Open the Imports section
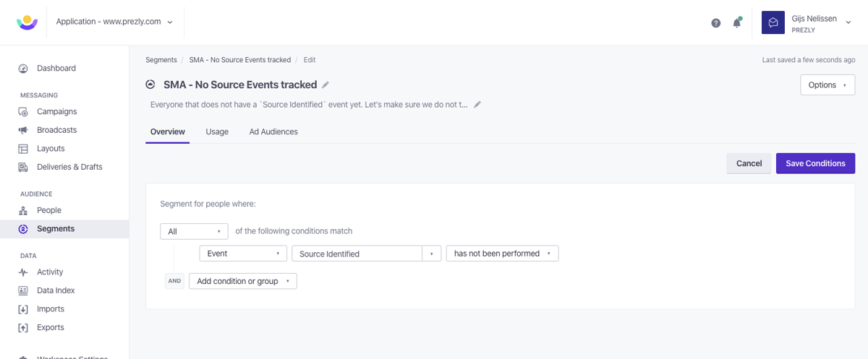Screen dimensions: 868x359 [x=51, y=309]
